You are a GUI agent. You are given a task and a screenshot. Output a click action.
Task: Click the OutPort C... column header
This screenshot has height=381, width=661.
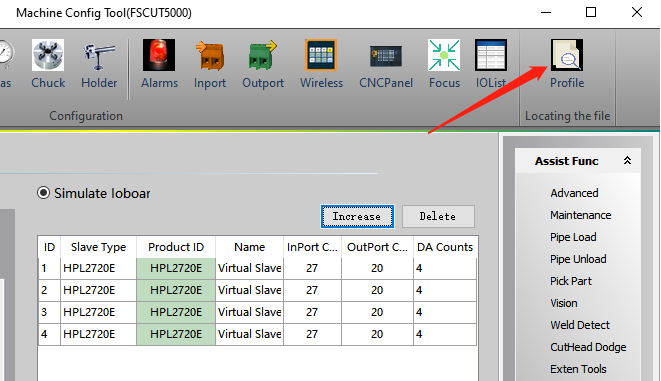(377, 247)
